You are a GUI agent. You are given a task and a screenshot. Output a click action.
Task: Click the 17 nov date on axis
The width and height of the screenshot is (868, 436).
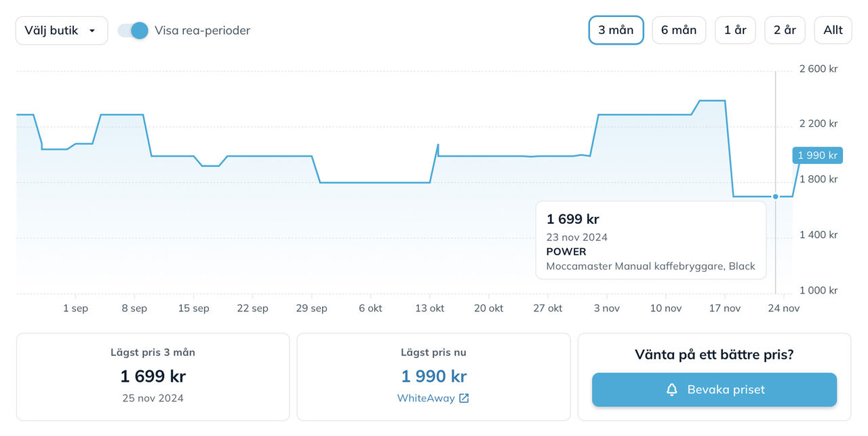coord(724,308)
